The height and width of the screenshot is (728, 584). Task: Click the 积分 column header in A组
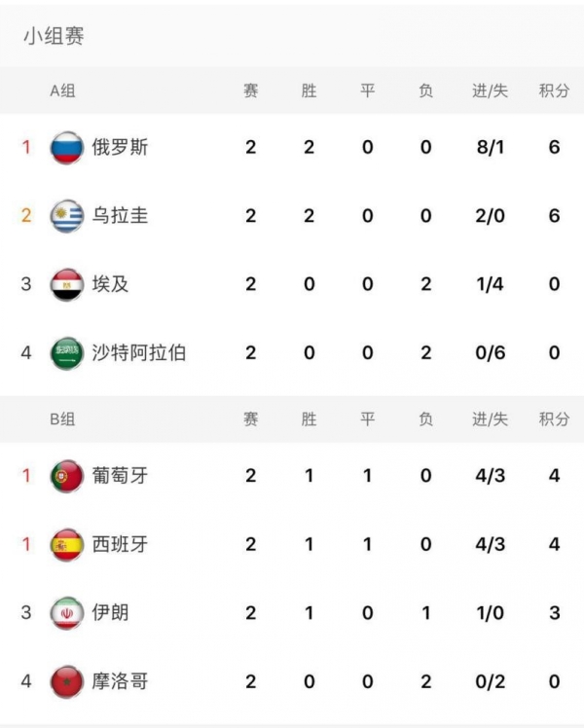pyautogui.click(x=554, y=91)
